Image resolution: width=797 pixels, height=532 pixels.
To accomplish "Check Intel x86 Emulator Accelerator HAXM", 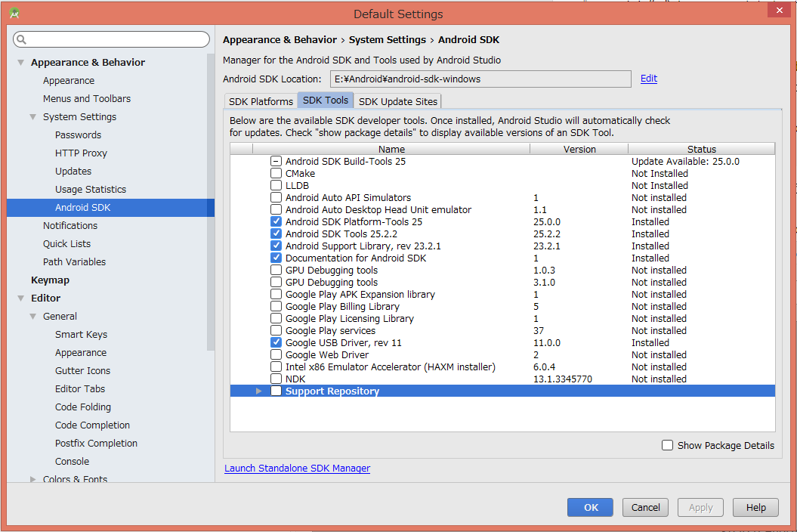I will coord(276,367).
